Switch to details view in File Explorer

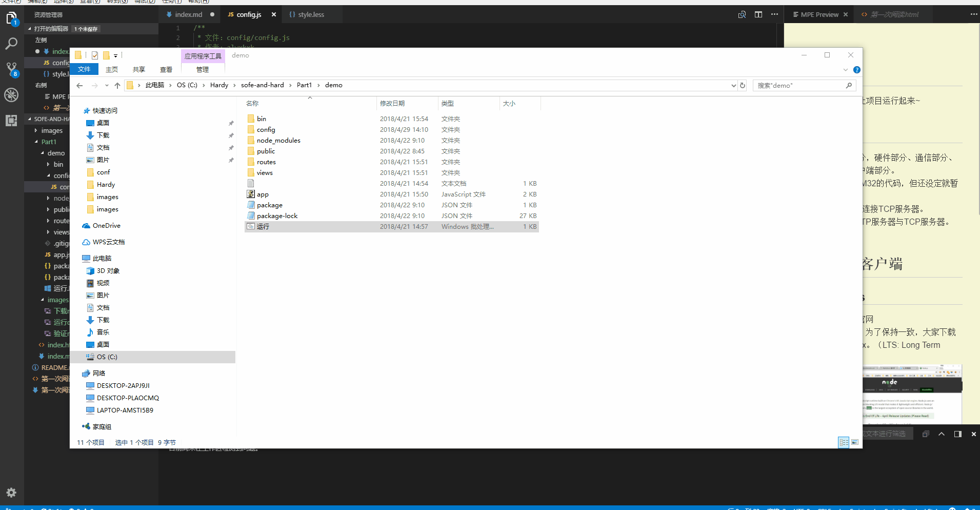(844, 442)
